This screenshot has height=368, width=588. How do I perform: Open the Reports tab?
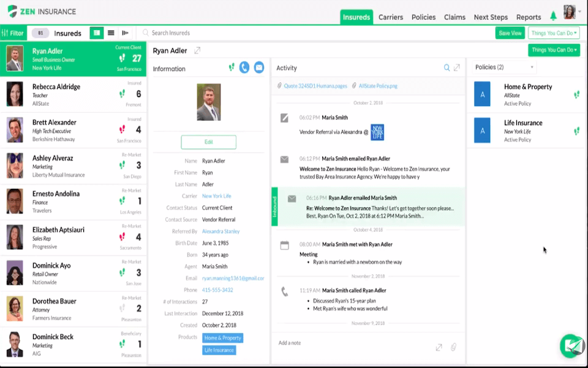pos(529,17)
